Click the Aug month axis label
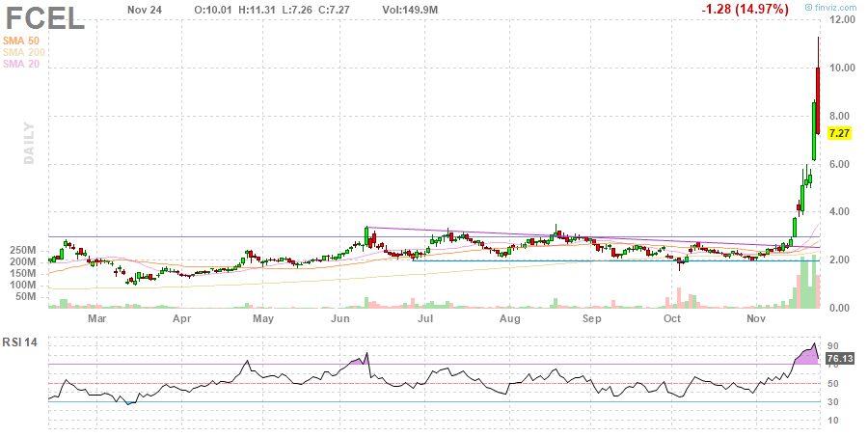 [510, 318]
